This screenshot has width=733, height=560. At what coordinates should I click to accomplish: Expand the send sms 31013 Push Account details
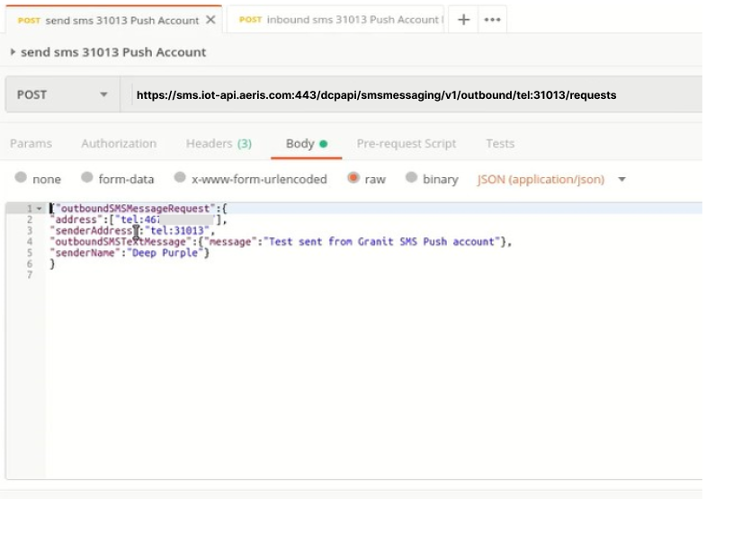point(13,53)
